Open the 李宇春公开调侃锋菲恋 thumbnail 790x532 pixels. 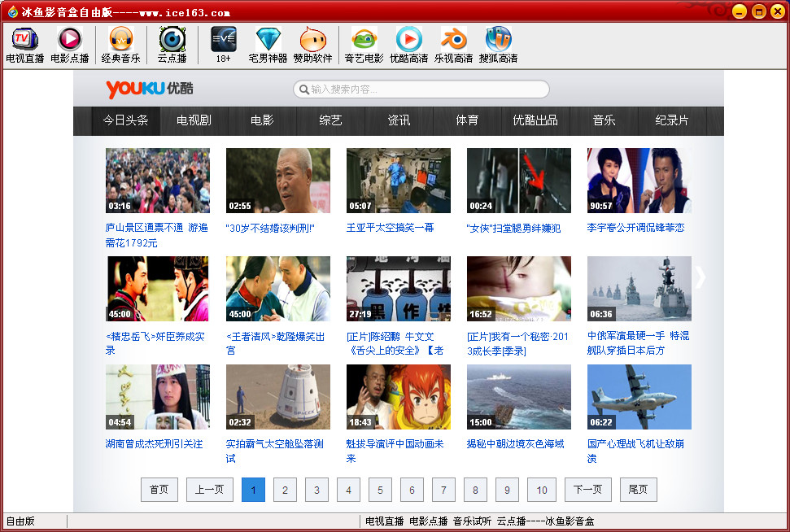click(x=639, y=181)
